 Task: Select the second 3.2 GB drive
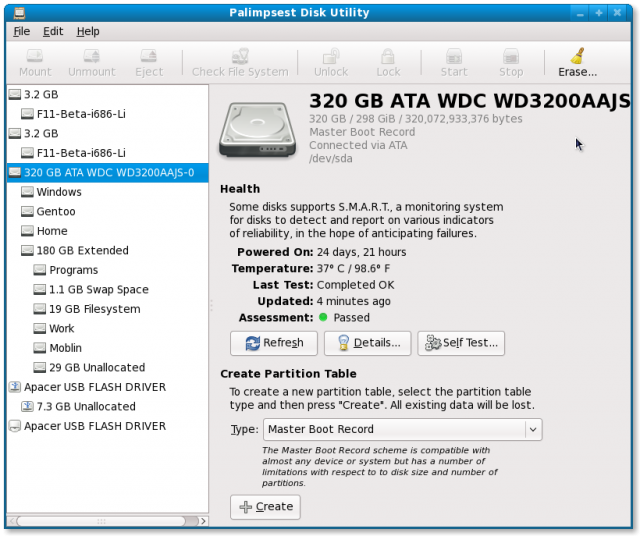[x=108, y=133]
